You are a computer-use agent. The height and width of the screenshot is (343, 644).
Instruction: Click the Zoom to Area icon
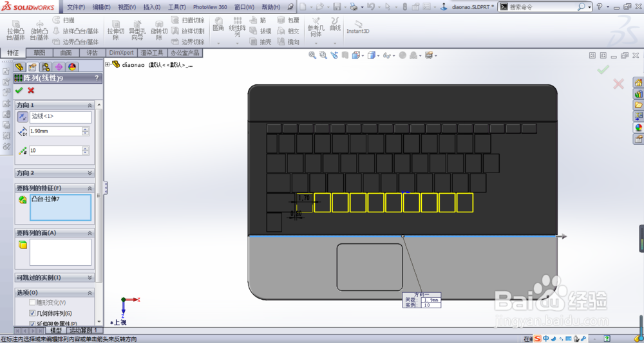[323, 55]
